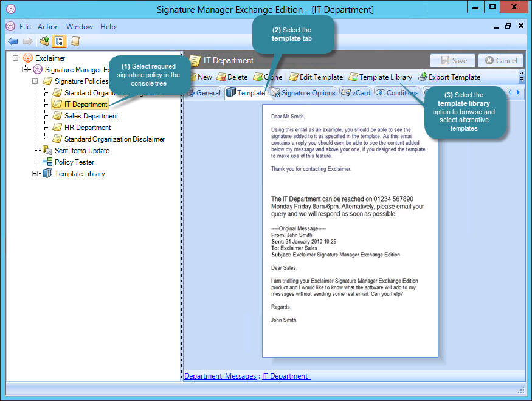Switch to the vCard tab
Image resolution: width=532 pixels, height=401 pixels.
tap(356, 92)
